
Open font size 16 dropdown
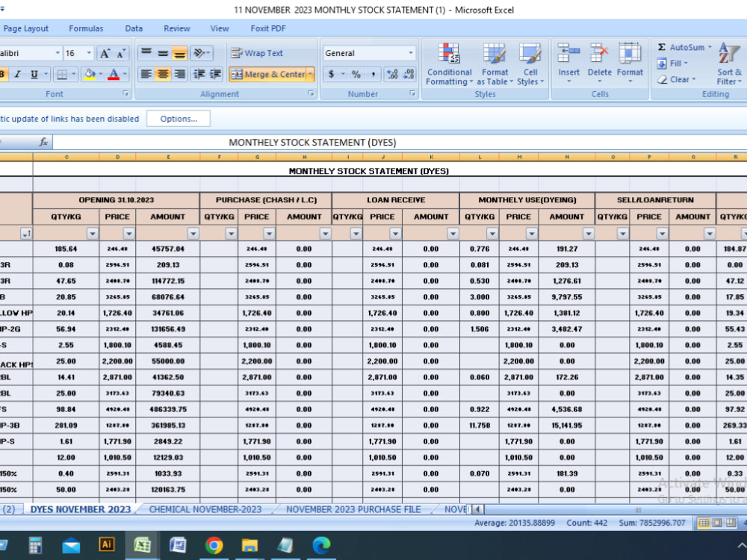point(89,53)
